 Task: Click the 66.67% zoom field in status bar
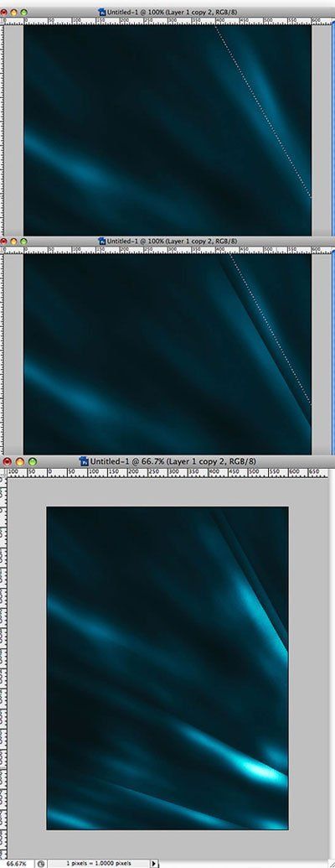17,863
